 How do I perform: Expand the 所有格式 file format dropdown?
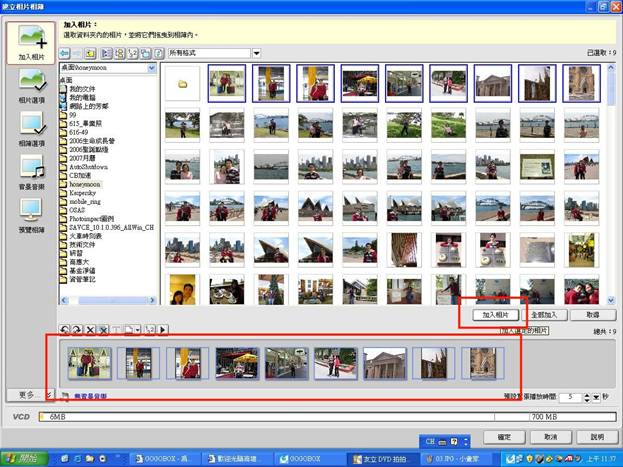pyautogui.click(x=256, y=53)
